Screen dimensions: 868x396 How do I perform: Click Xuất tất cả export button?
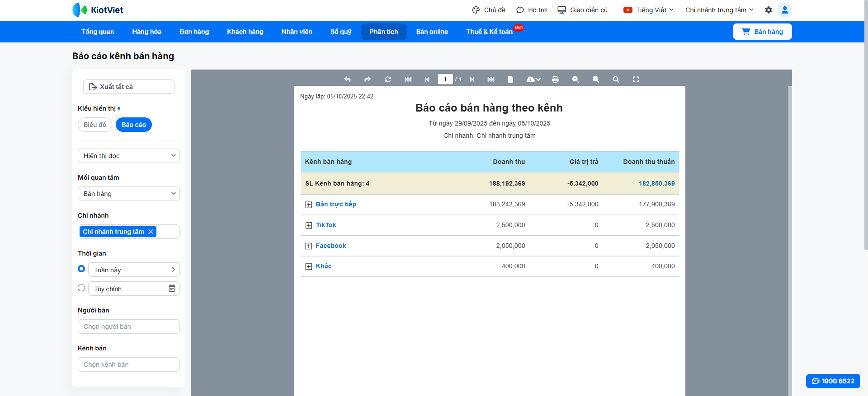pyautogui.click(x=129, y=87)
